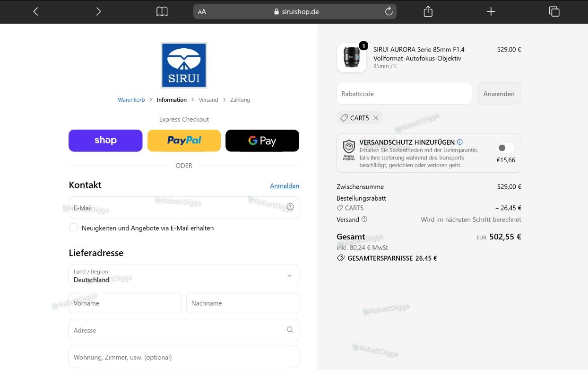
Task: Select the Versand breadcrumb step
Action: tap(208, 100)
